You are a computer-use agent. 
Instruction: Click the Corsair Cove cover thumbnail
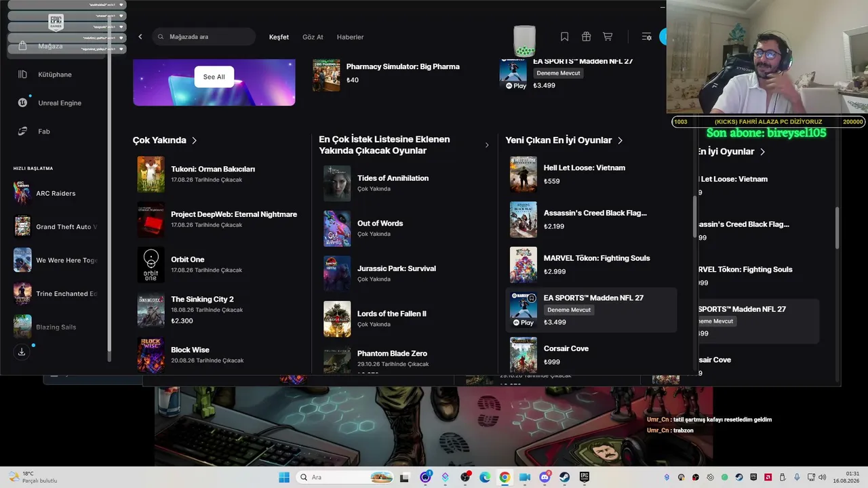pyautogui.click(x=524, y=355)
